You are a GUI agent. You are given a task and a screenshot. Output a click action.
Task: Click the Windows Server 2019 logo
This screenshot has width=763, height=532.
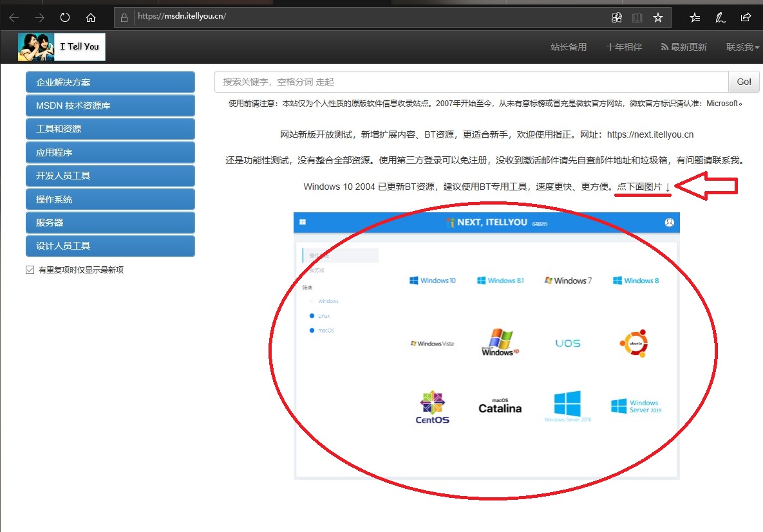point(636,406)
